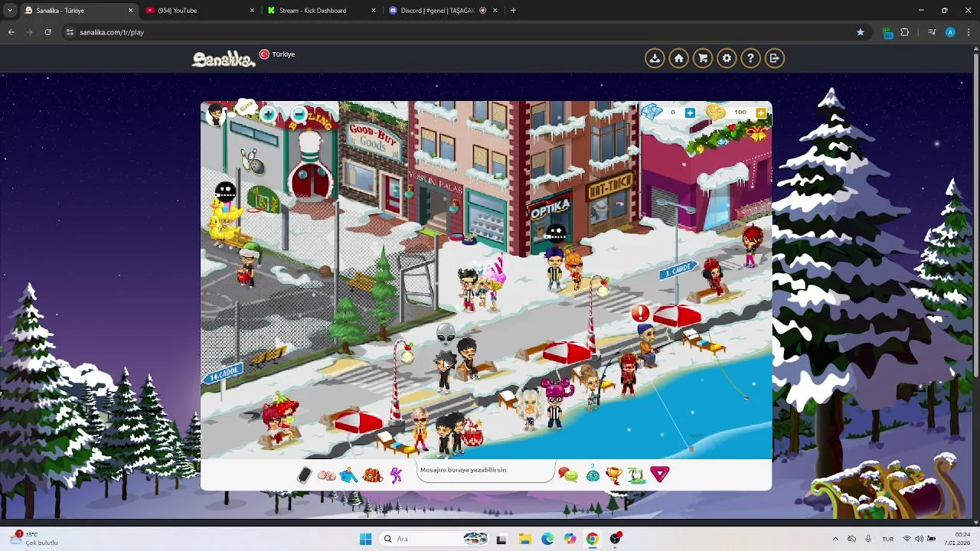Open the OBS icon in taskbar
This screenshot has height=551, width=980.
click(616, 539)
